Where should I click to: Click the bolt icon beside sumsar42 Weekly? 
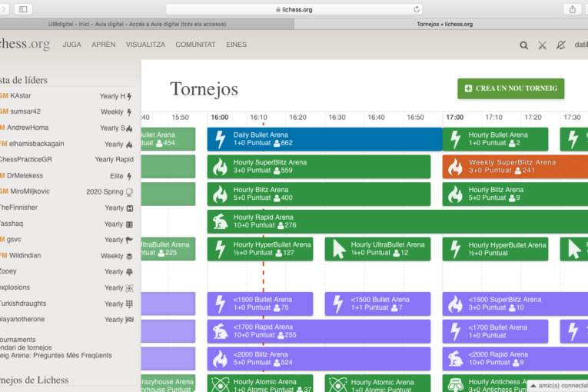coord(129,112)
